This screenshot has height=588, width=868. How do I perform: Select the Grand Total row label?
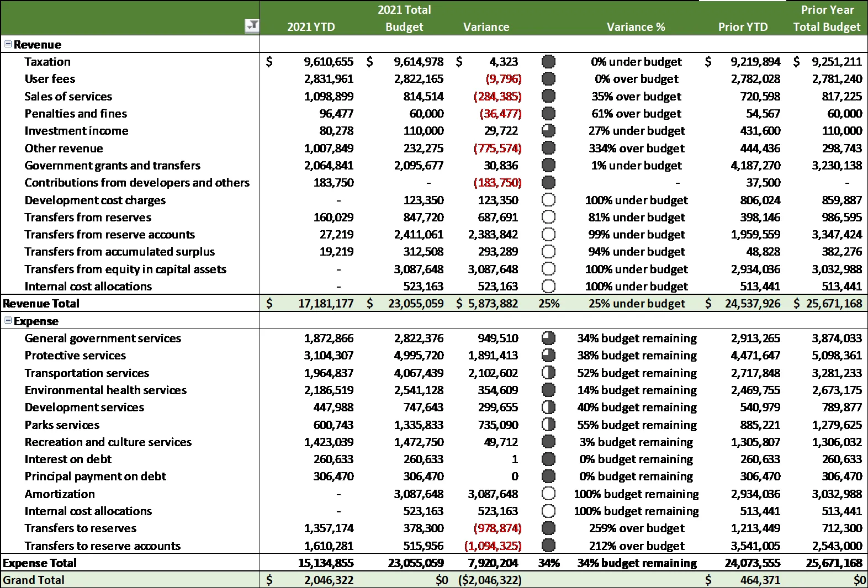click(x=34, y=580)
